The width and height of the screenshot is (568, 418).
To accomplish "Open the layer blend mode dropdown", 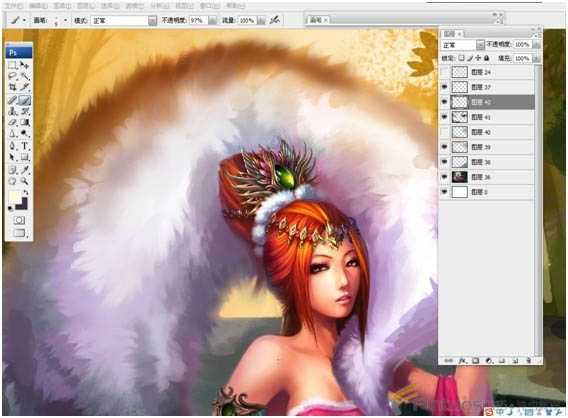I will click(480, 45).
